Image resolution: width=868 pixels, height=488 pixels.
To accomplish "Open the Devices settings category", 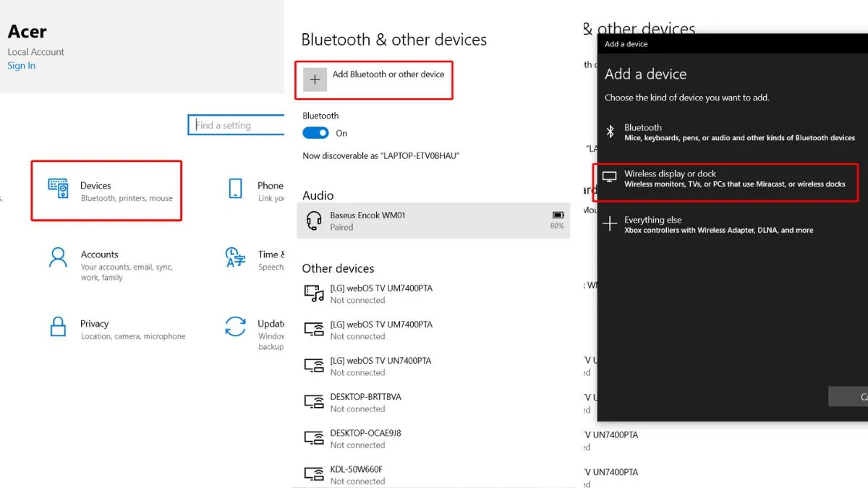I will [x=106, y=191].
